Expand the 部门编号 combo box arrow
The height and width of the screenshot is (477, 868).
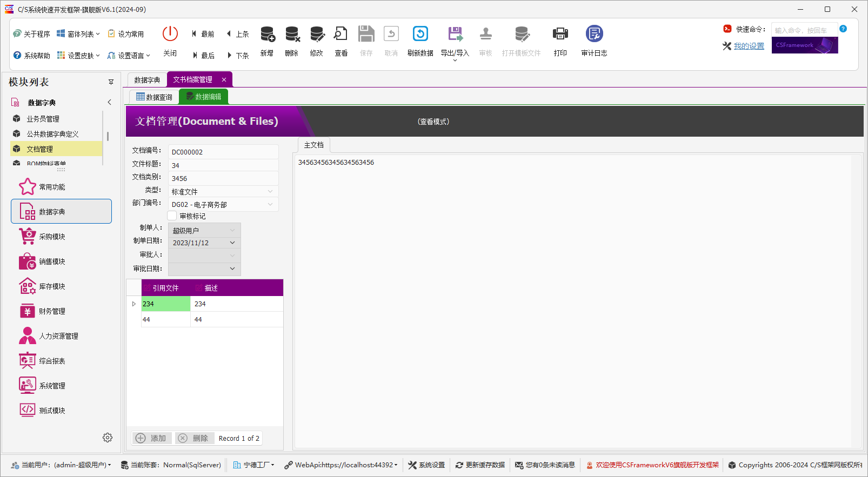click(x=270, y=204)
